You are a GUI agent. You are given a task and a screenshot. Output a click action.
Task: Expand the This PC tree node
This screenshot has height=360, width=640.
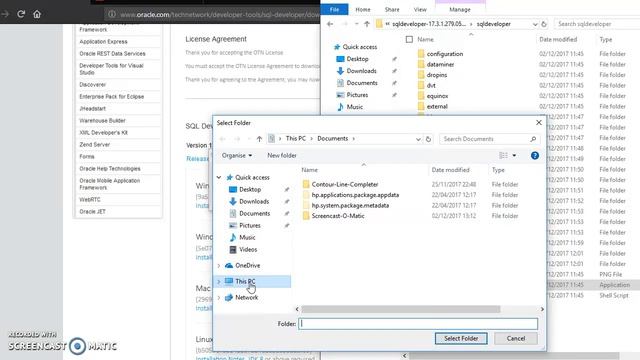pyautogui.click(x=219, y=282)
